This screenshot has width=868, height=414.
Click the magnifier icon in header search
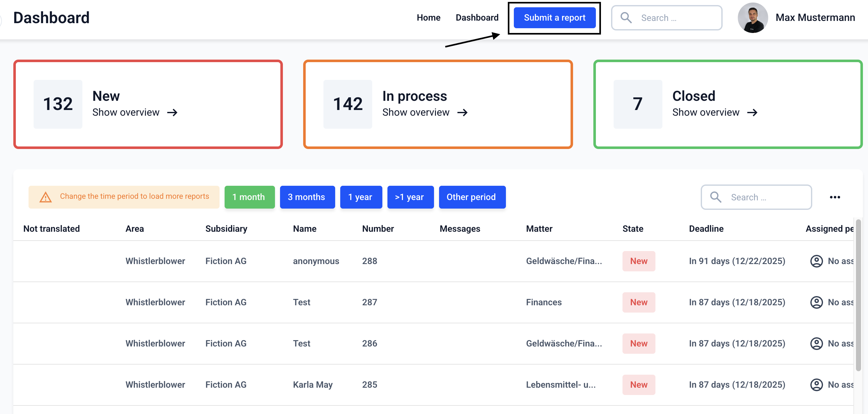click(x=626, y=17)
